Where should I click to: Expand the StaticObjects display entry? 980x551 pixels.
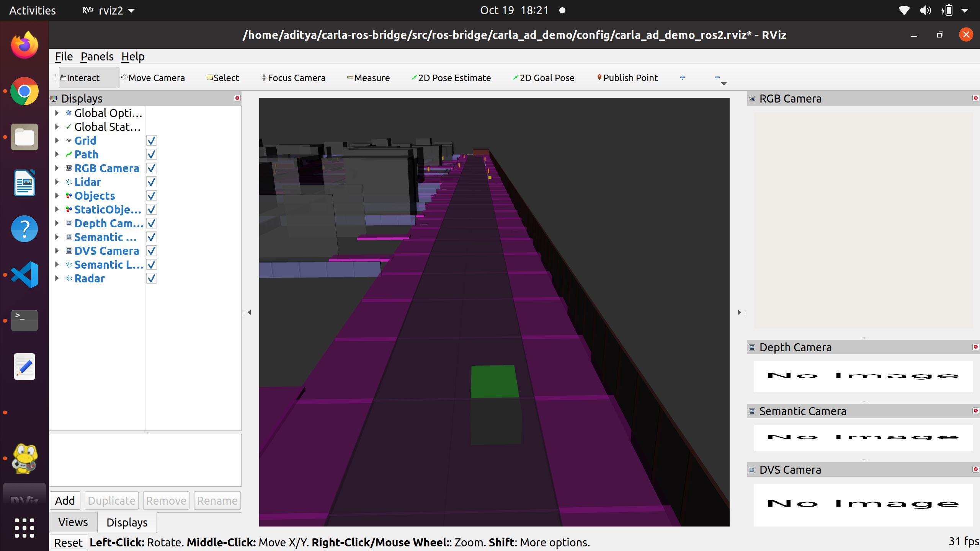click(57, 209)
